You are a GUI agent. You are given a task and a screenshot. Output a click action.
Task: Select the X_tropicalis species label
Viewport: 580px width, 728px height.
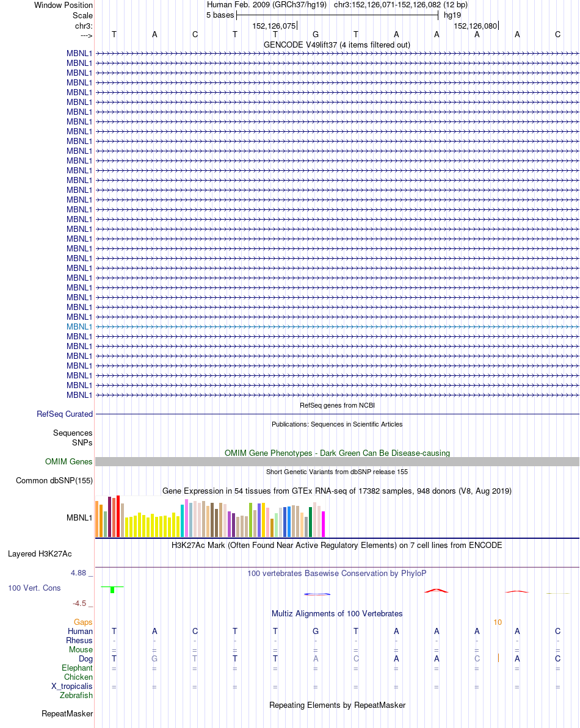tap(72, 687)
